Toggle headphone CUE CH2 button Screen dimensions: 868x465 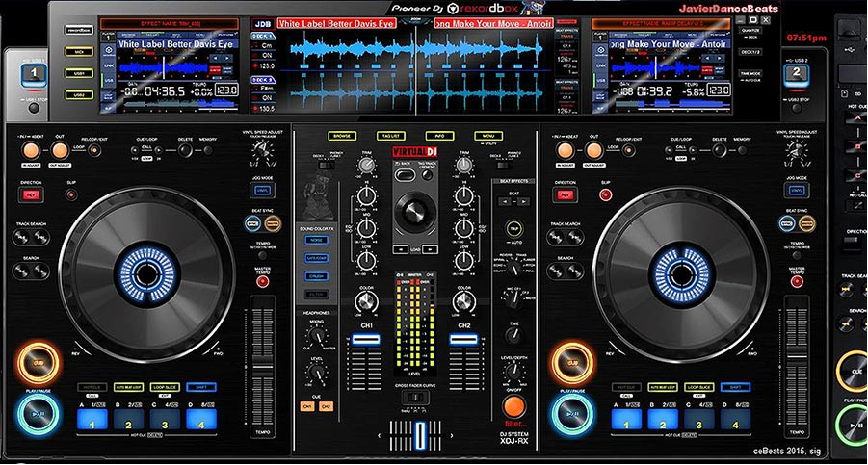pyautogui.click(x=326, y=406)
